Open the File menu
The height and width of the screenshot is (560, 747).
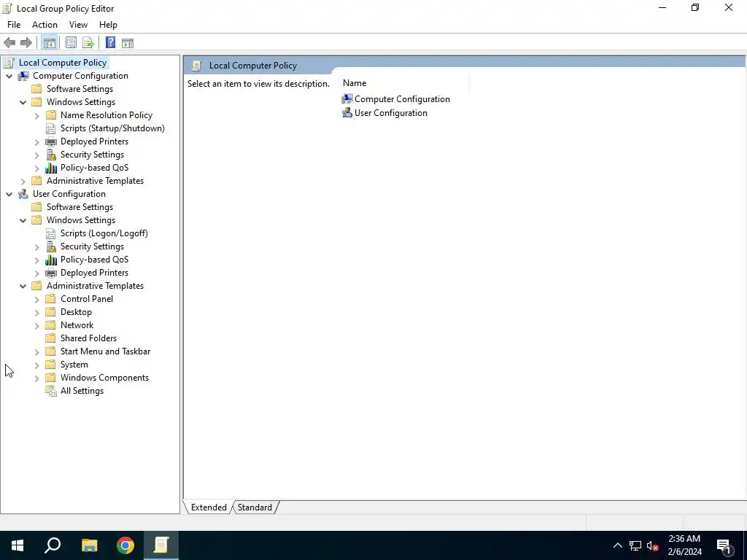pos(14,25)
